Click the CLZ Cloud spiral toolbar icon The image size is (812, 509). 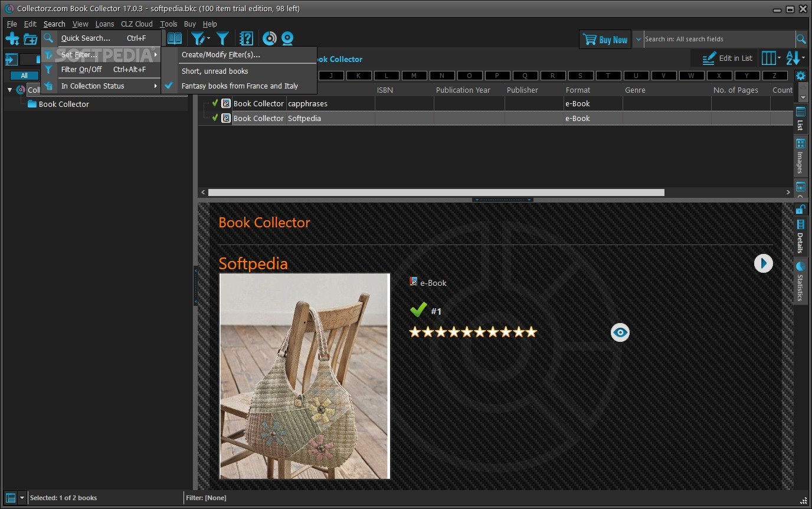click(x=269, y=39)
